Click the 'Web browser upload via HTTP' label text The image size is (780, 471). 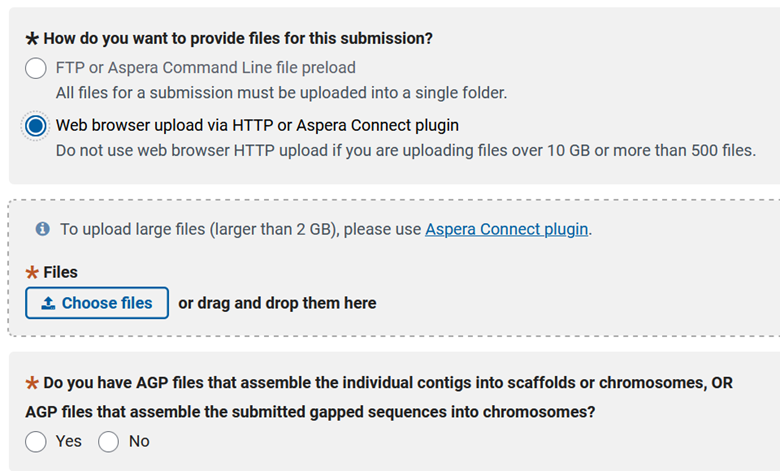click(x=257, y=126)
